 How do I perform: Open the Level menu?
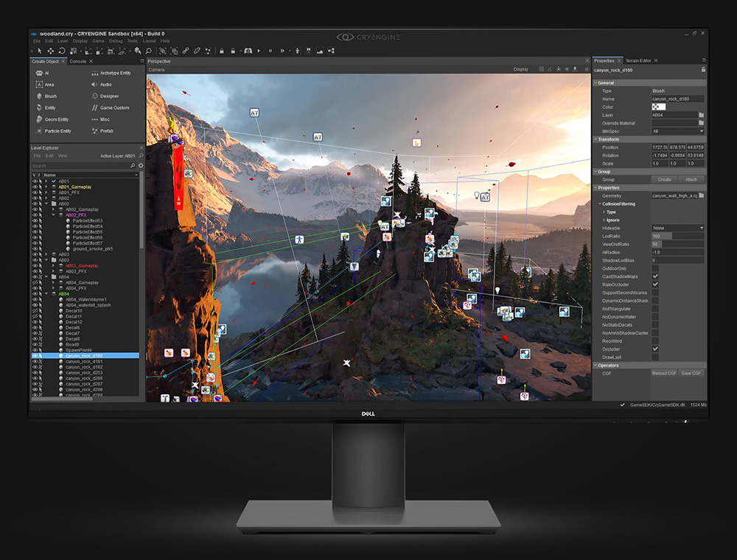[63, 41]
